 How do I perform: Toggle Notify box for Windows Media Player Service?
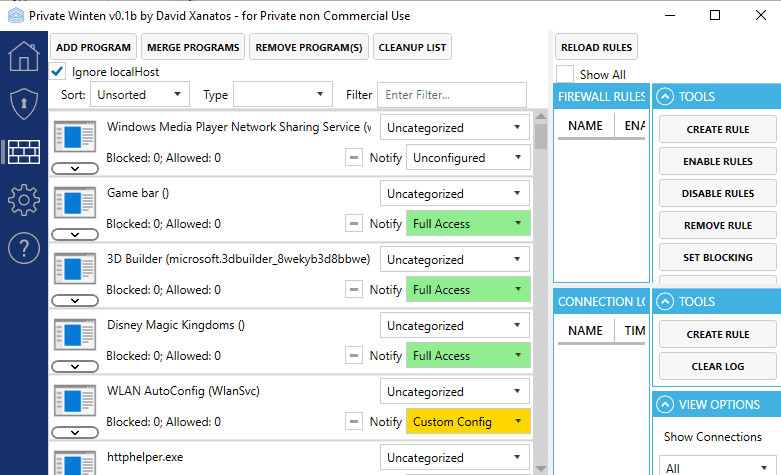click(x=354, y=158)
